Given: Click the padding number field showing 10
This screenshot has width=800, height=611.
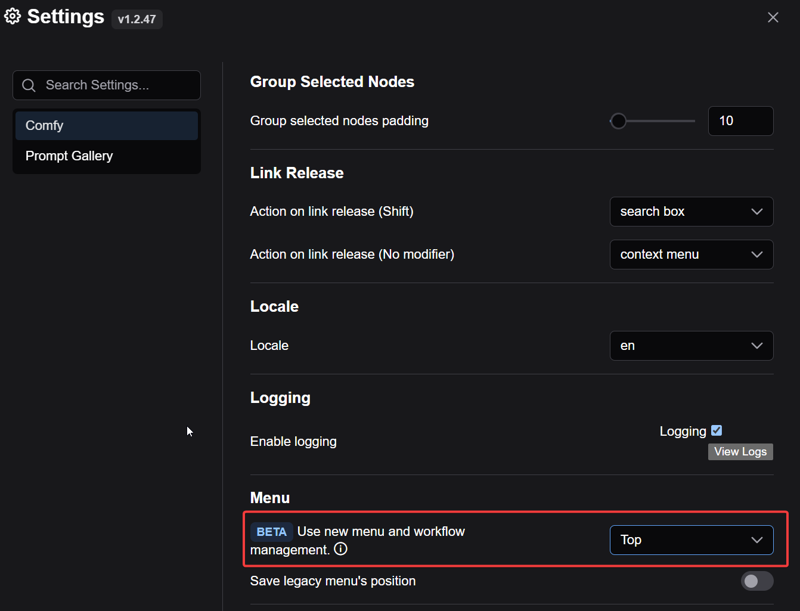Looking at the screenshot, I should click(x=741, y=121).
